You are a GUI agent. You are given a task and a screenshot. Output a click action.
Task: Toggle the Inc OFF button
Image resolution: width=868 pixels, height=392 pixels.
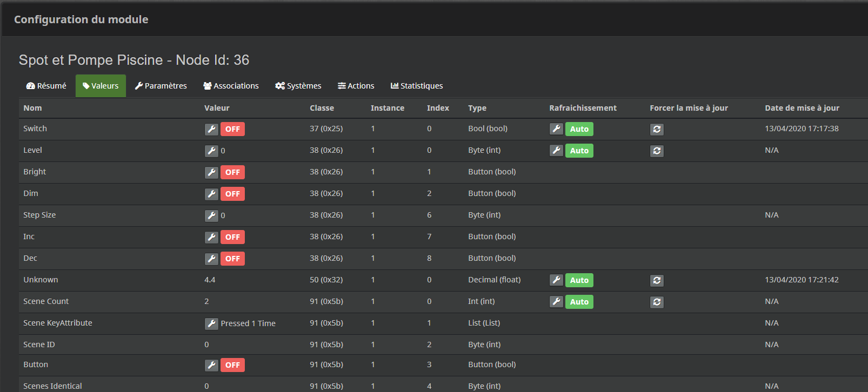[232, 237]
